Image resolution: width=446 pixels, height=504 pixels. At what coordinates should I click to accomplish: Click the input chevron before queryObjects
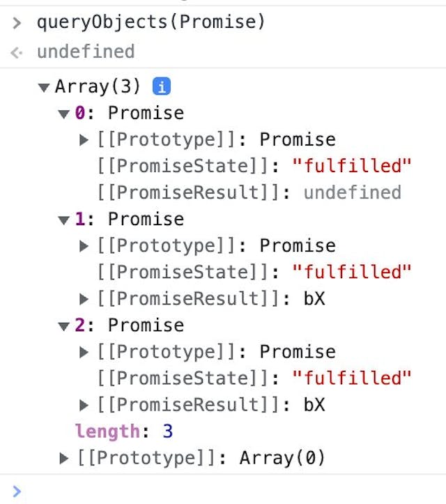tap(17, 23)
